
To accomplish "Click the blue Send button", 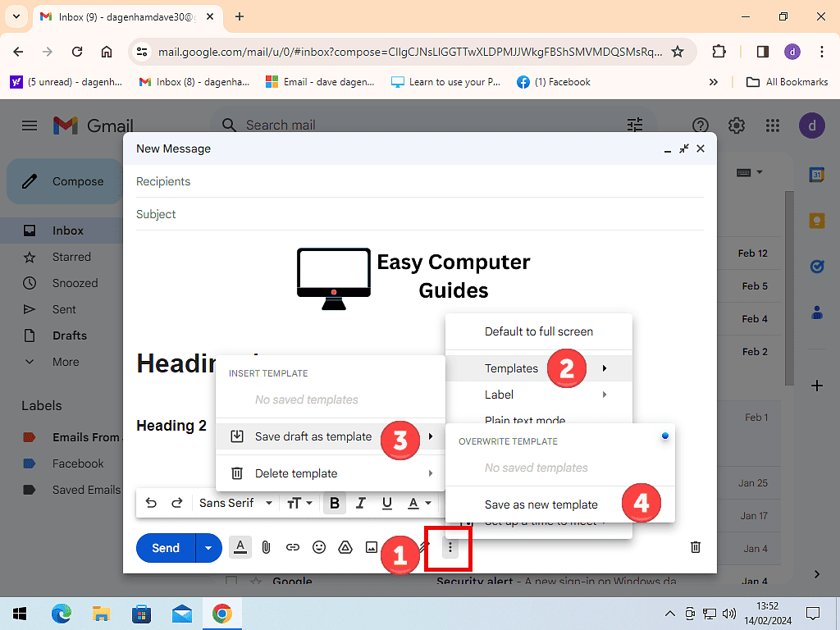I will click(166, 547).
